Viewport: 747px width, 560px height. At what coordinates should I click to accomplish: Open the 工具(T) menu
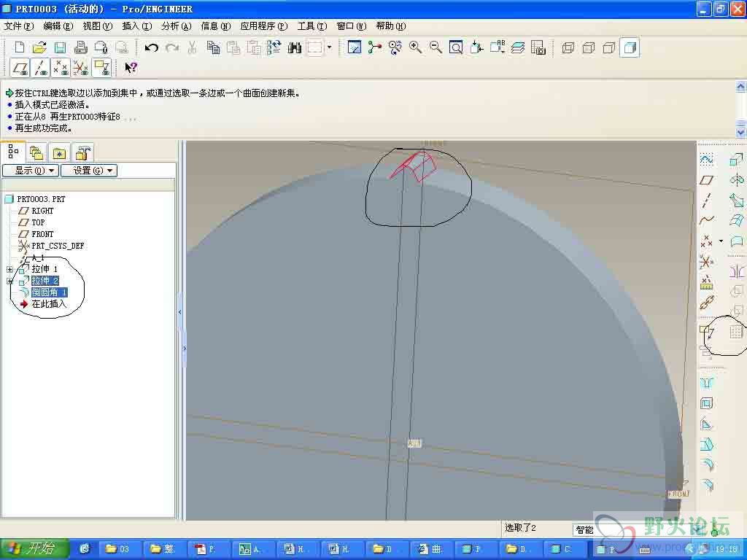click(x=312, y=26)
